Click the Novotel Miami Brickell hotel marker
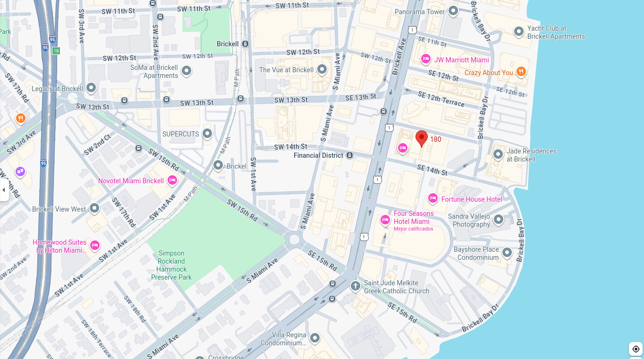644x359 pixels. pyautogui.click(x=172, y=180)
